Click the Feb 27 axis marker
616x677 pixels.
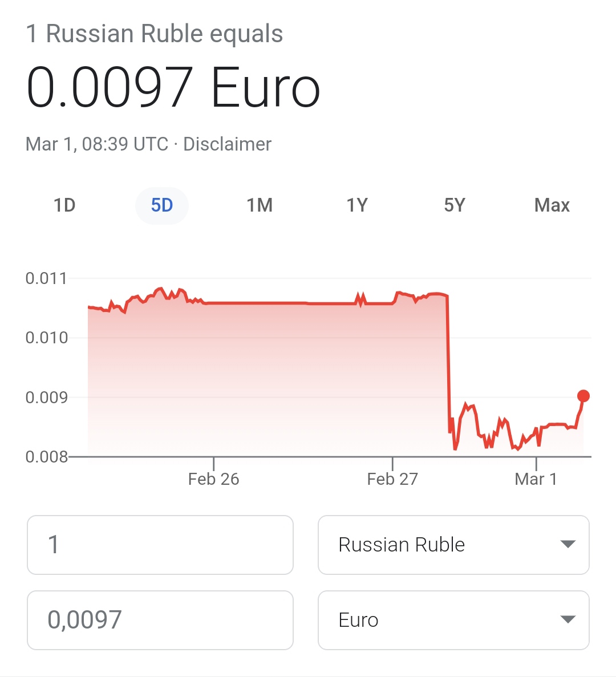[392, 479]
